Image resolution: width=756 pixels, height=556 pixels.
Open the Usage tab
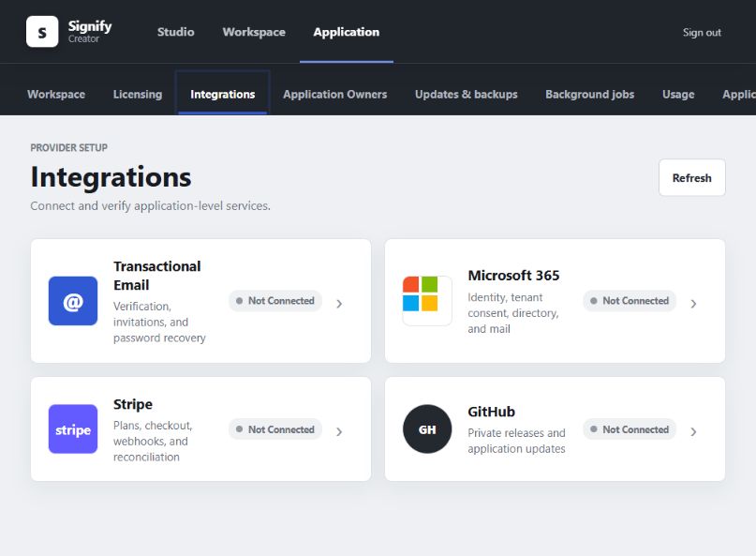678,94
